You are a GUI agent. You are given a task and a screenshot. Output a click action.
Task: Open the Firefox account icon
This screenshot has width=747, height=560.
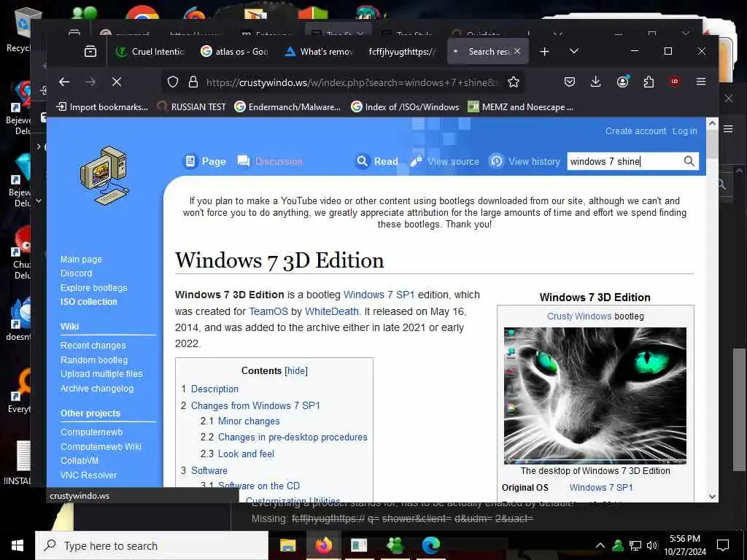(x=622, y=82)
